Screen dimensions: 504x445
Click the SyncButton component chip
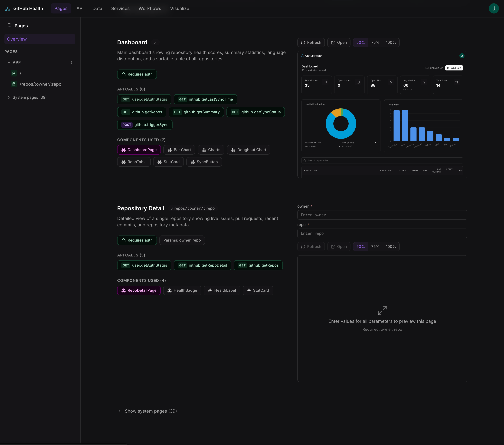pos(204,162)
